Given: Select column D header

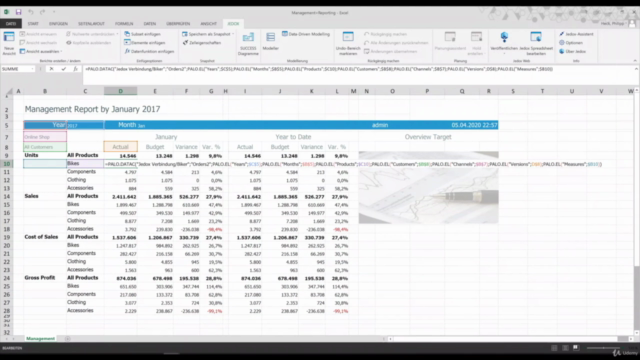Looking at the screenshot, I should pos(120,91).
